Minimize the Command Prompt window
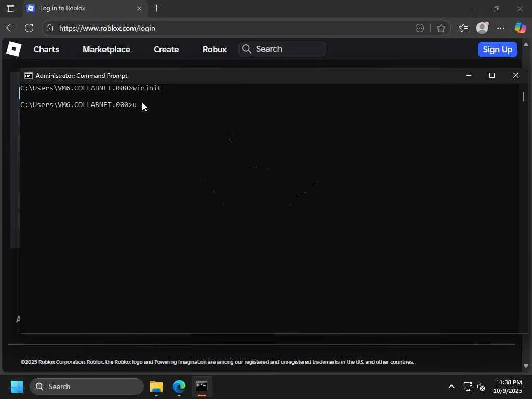 coord(469,76)
